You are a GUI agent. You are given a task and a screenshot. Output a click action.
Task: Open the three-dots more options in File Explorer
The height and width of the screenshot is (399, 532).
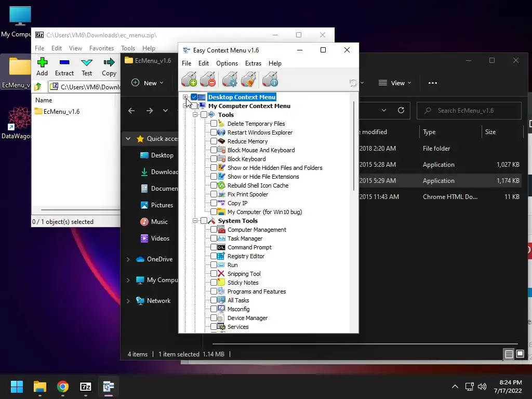click(x=433, y=83)
